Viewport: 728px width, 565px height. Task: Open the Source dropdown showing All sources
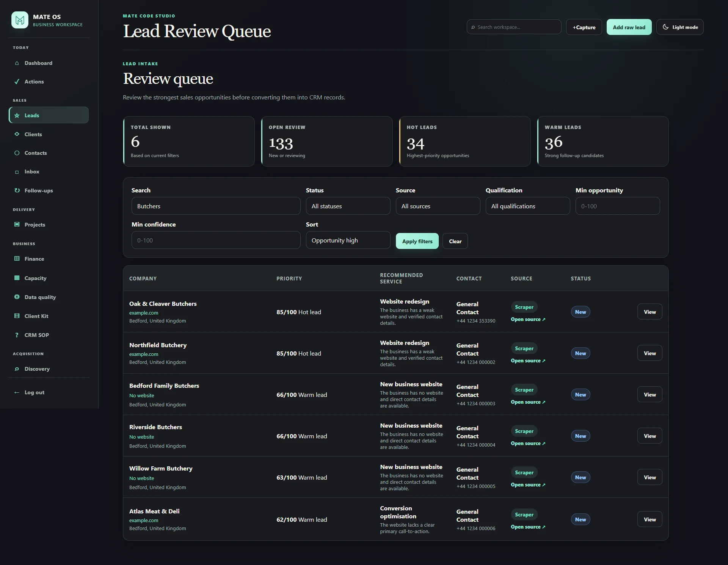(438, 206)
